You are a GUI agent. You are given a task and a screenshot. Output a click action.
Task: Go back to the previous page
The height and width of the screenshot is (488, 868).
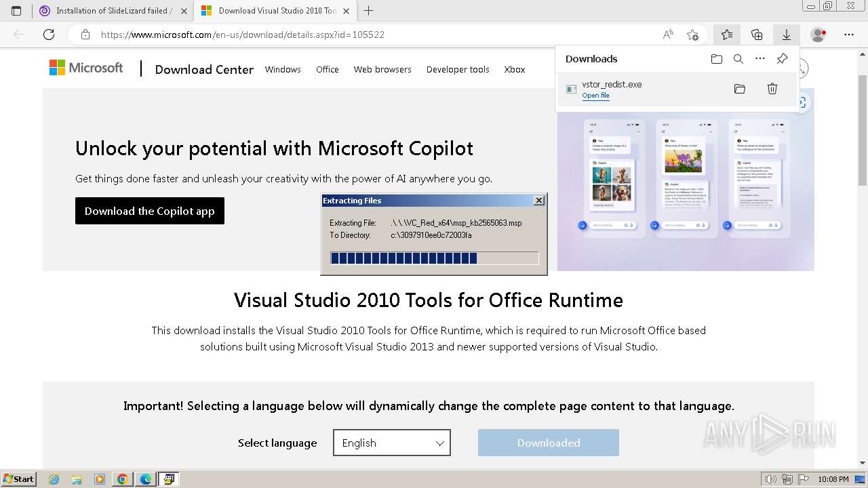point(19,35)
